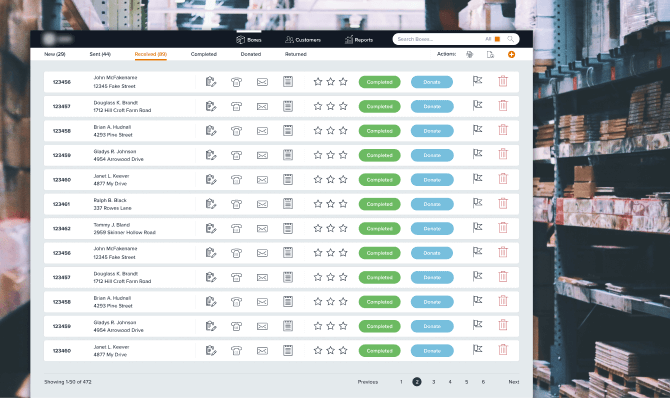The image size is (670, 398).
Task: Select the Received tab
Action: (150, 54)
